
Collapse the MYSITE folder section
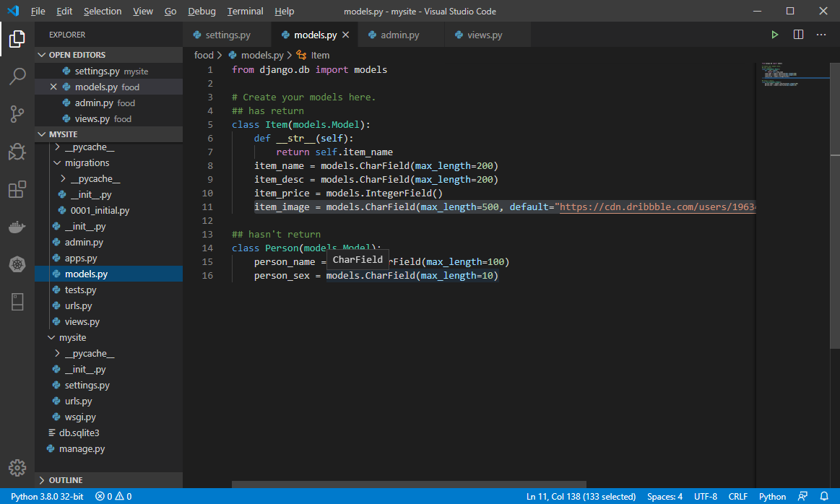pos(109,134)
